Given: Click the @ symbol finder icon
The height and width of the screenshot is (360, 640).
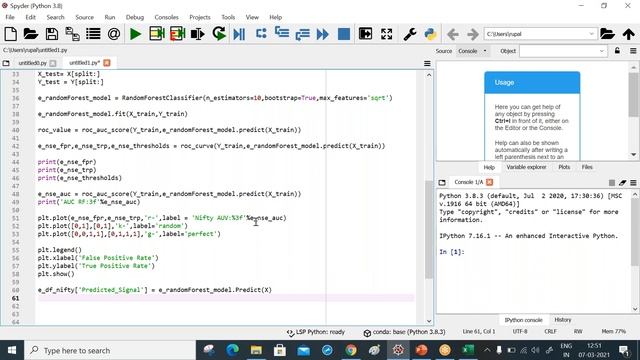Looking at the screenshot, I should [114, 34].
